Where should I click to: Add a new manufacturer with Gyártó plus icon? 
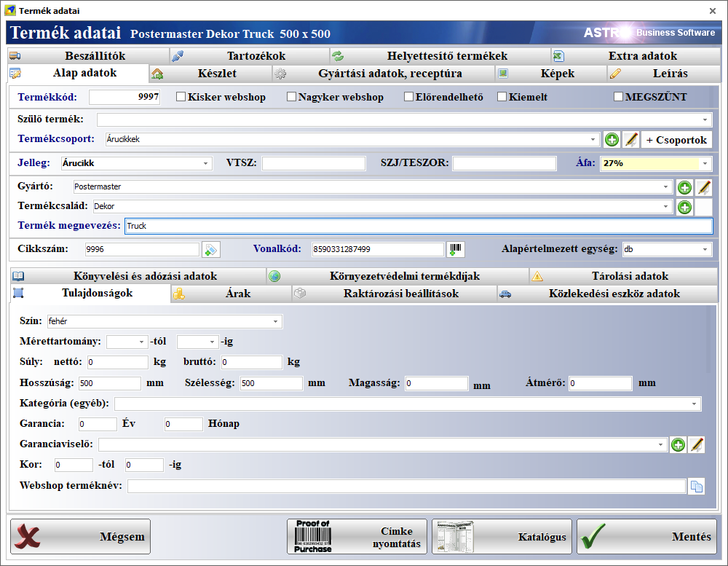pyautogui.click(x=684, y=187)
